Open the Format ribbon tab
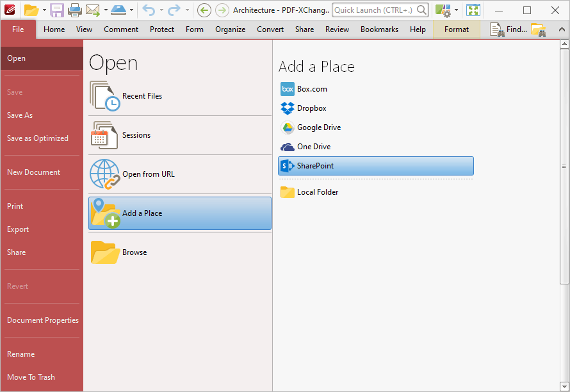This screenshot has height=392, width=570. [x=457, y=29]
